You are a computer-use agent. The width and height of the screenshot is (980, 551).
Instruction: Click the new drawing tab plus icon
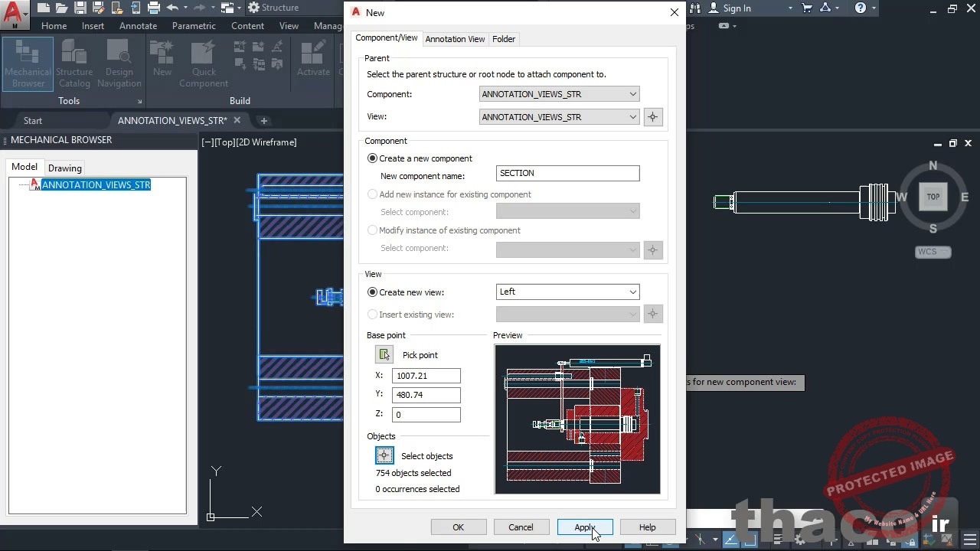pos(263,120)
